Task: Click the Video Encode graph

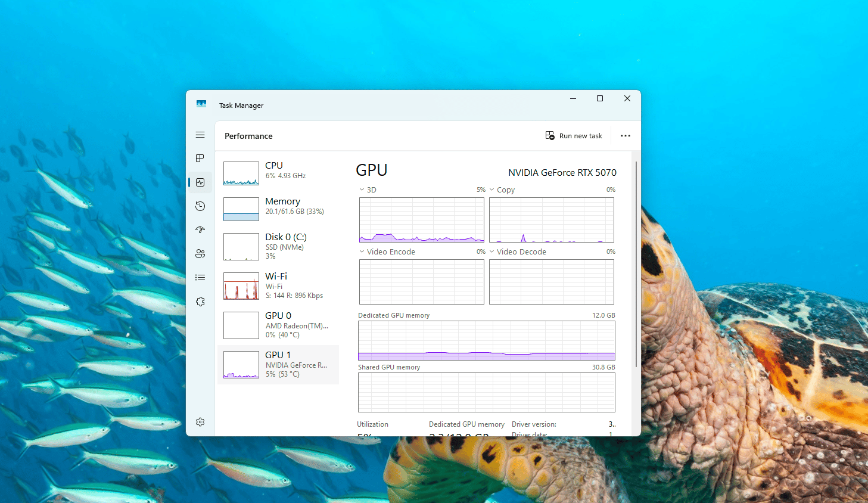Action: [x=422, y=282]
